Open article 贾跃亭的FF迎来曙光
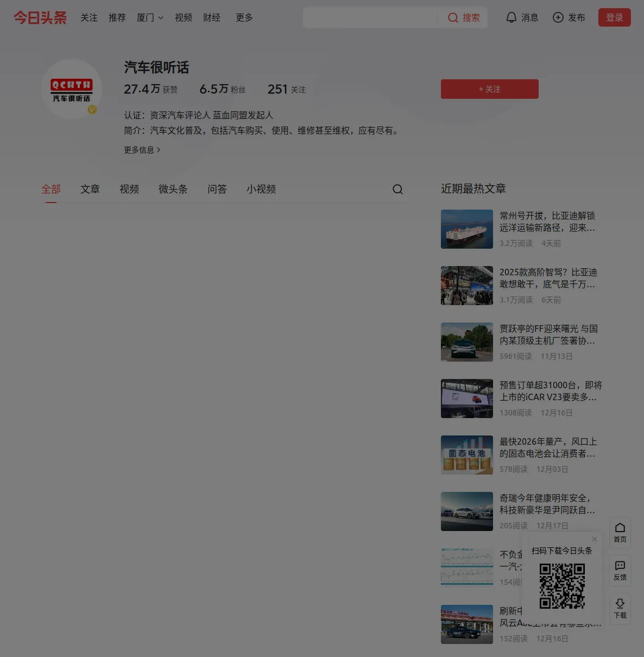Image resolution: width=644 pixels, height=657 pixels. point(548,334)
